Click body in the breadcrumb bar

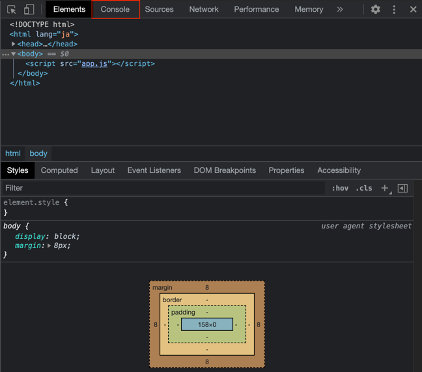(38, 153)
